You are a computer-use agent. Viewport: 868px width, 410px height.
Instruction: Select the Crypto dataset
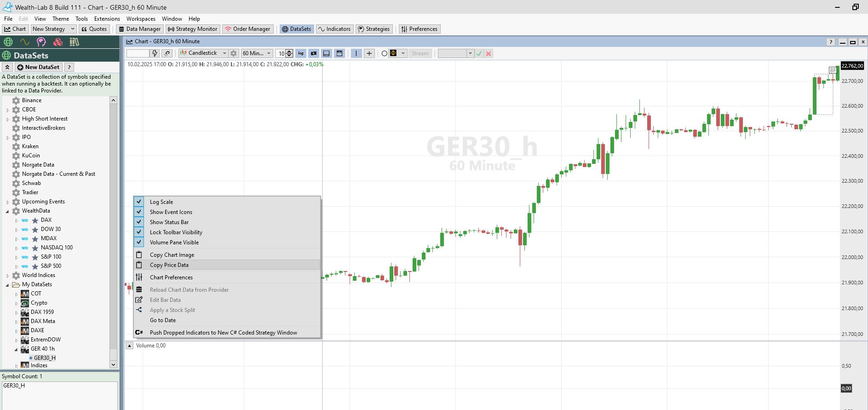[x=39, y=303]
